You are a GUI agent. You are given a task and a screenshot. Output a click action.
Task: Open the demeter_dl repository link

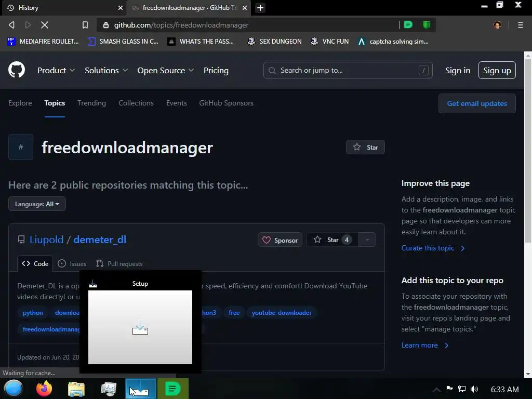100,240
